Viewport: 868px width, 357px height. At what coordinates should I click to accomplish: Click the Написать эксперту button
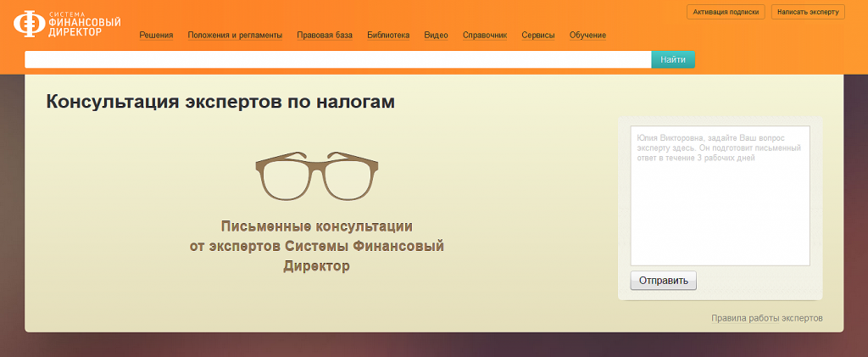pos(808,12)
